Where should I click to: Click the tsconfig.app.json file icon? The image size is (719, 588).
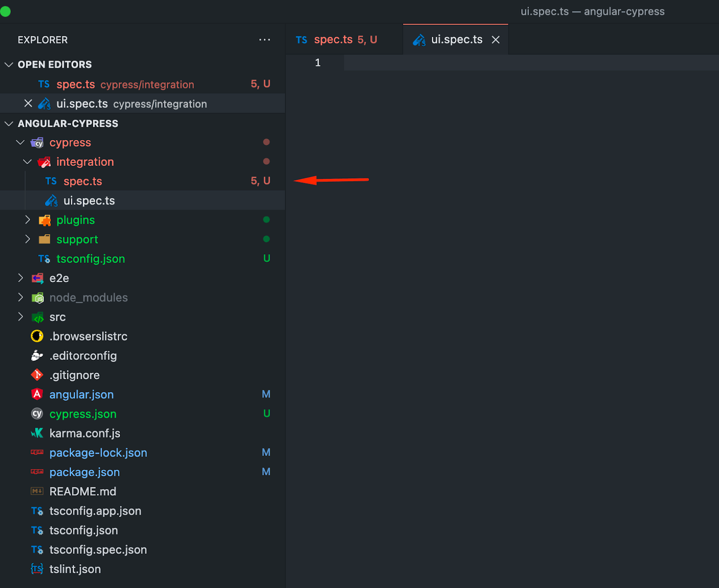coord(37,511)
